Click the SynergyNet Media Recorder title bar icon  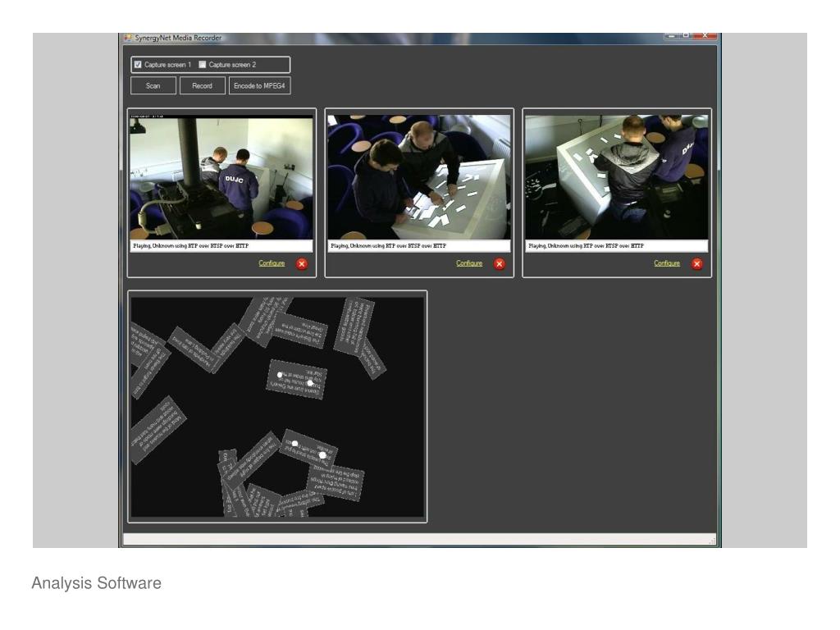pos(127,38)
